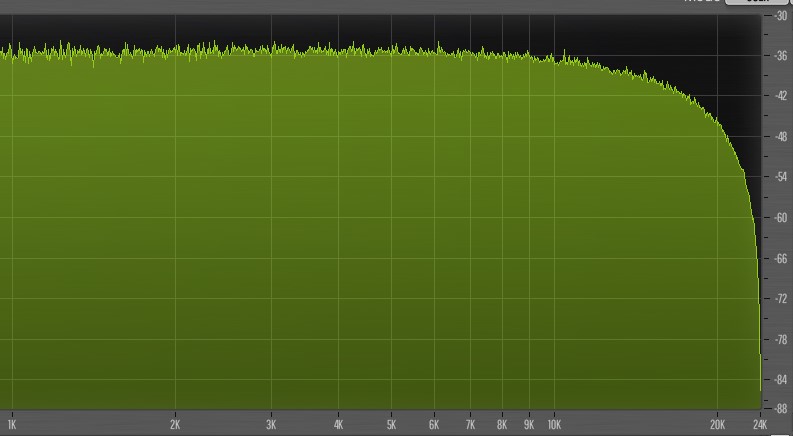Screen dimensions: 793x436
Task: Click the -36 dB scale label
Action: 779,56
